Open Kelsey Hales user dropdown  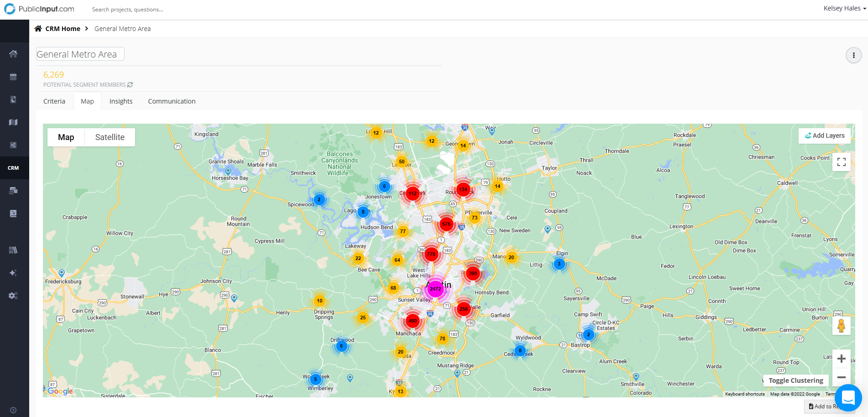844,8
